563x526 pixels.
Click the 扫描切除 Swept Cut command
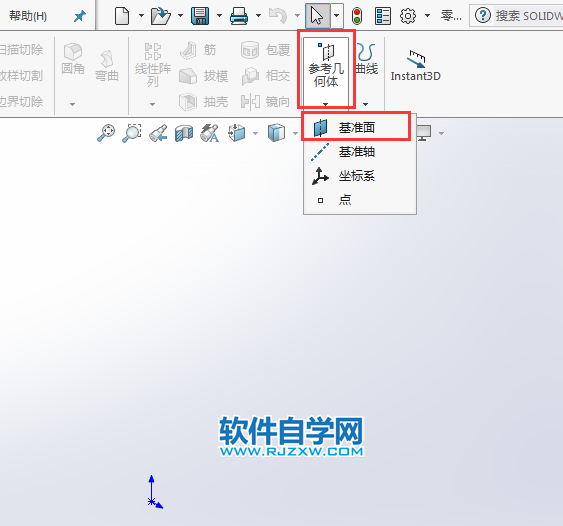(x=22, y=50)
